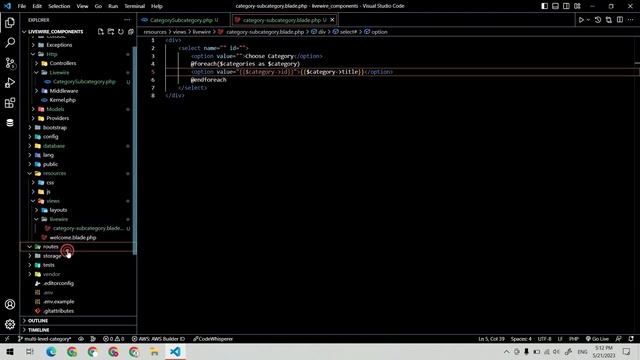Image resolution: width=640 pixels, height=360 pixels.
Task: Refresh the Explorer file tree
Action: [x=121, y=31]
